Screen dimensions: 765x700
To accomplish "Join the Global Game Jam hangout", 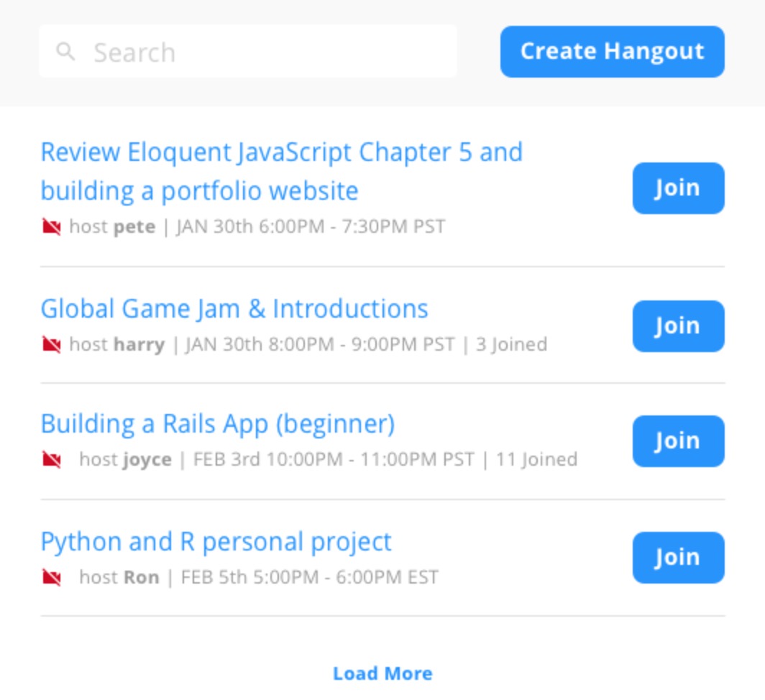I will tap(677, 326).
